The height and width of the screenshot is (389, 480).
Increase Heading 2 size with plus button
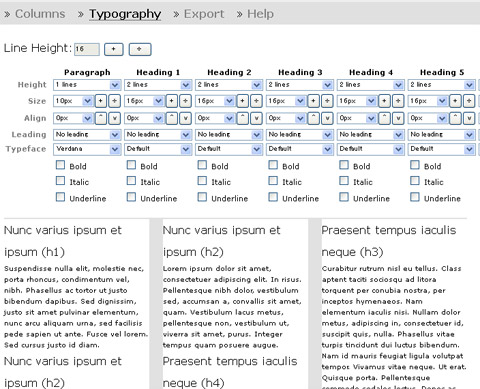click(243, 101)
